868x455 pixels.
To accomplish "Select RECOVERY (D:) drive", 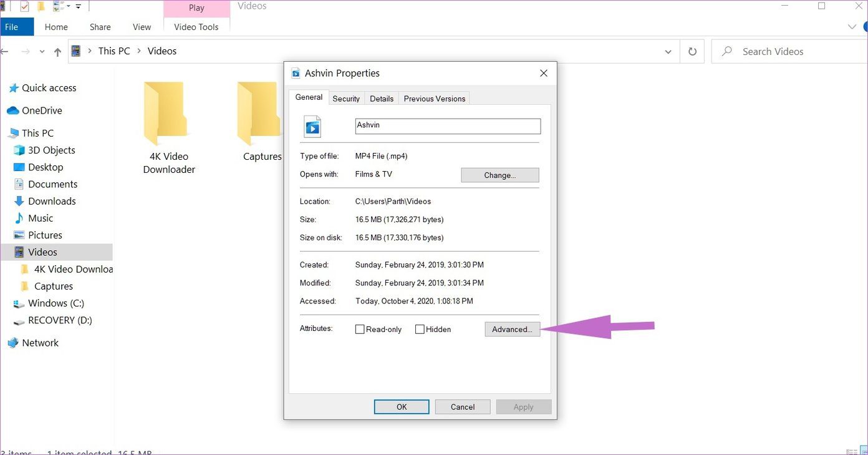I will 59,320.
